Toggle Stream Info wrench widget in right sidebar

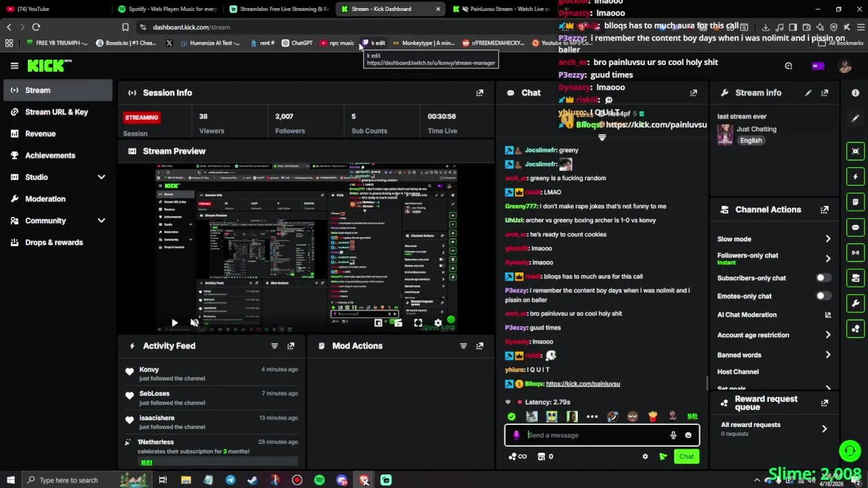[856, 304]
